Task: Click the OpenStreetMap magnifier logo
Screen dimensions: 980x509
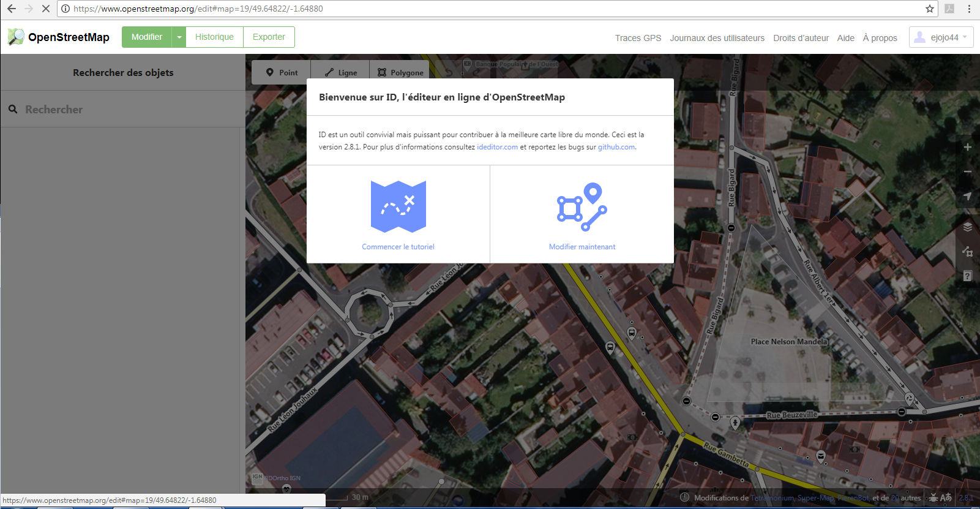Action: point(16,37)
